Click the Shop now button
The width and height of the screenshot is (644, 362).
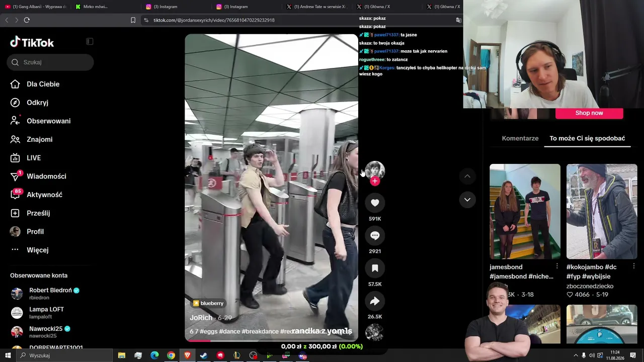pyautogui.click(x=589, y=113)
